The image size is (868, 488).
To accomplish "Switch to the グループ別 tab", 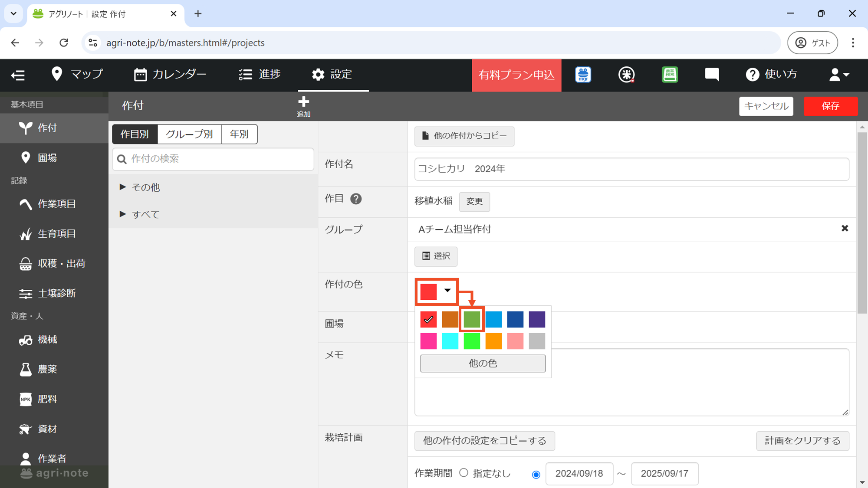I will pyautogui.click(x=189, y=134).
